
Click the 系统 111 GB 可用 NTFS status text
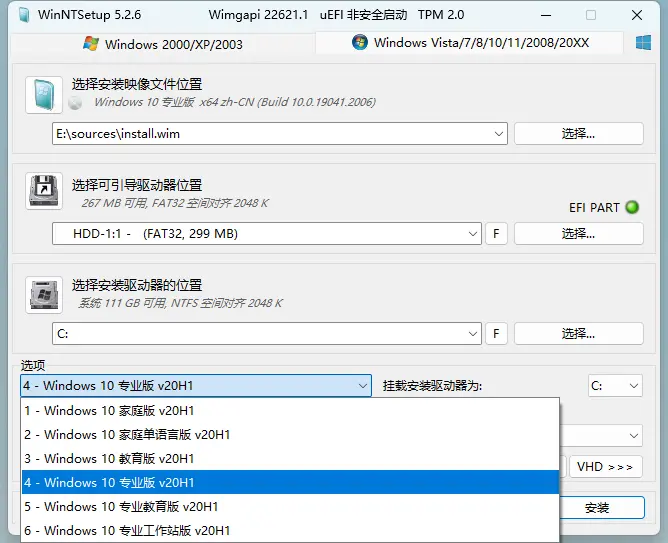(180, 303)
